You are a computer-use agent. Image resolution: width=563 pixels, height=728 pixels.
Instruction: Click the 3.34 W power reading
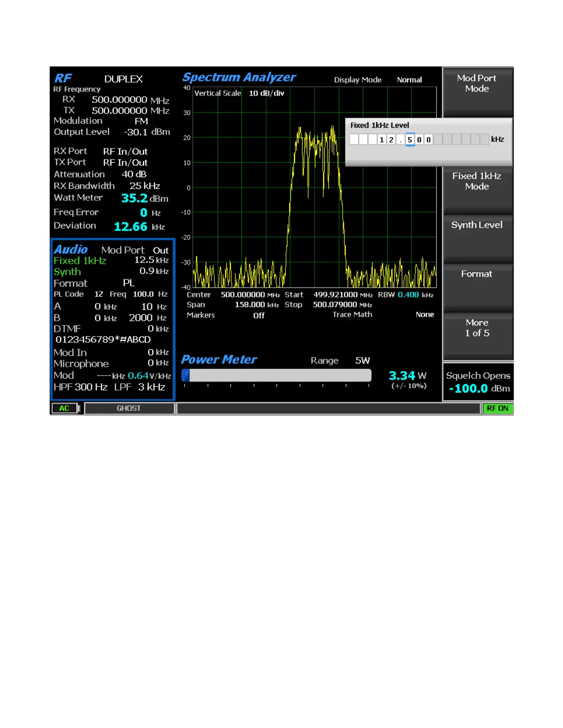(x=408, y=376)
